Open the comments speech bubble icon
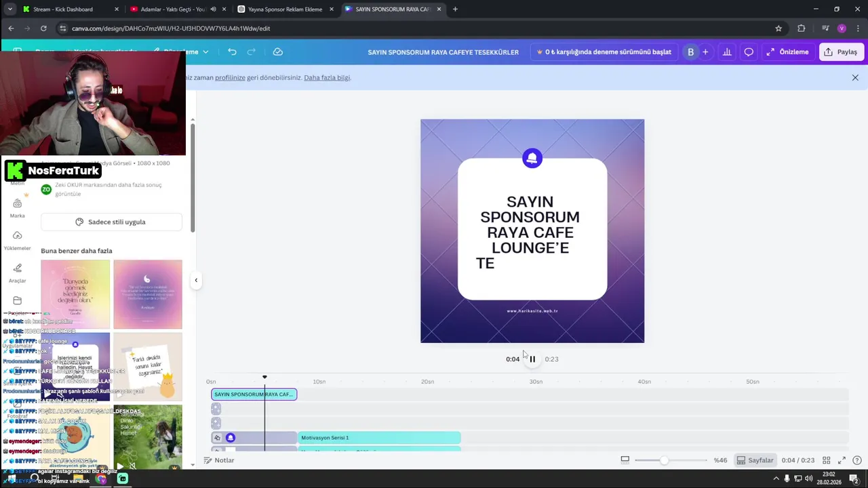Screen dimensions: 868x488 click(x=749, y=52)
